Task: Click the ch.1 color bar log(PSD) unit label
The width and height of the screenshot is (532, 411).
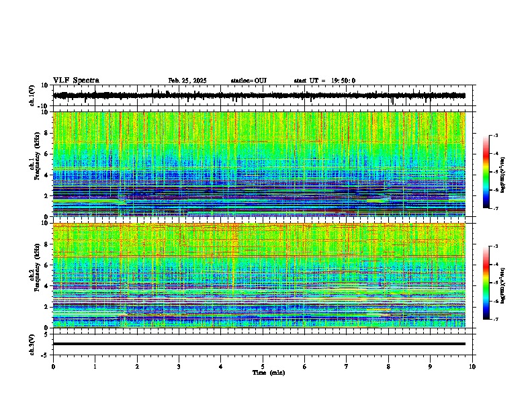Action: tap(503, 175)
